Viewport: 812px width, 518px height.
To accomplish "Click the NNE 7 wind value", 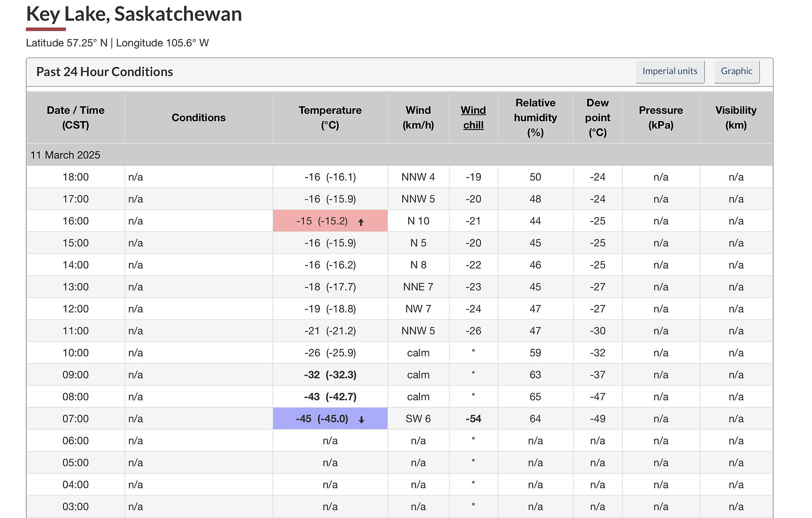I will tap(418, 287).
